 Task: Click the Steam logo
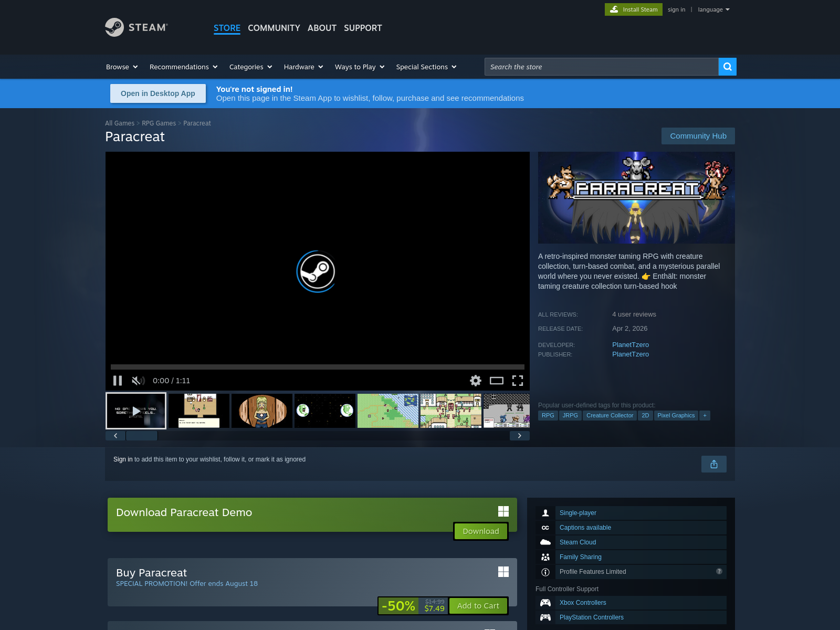(136, 27)
